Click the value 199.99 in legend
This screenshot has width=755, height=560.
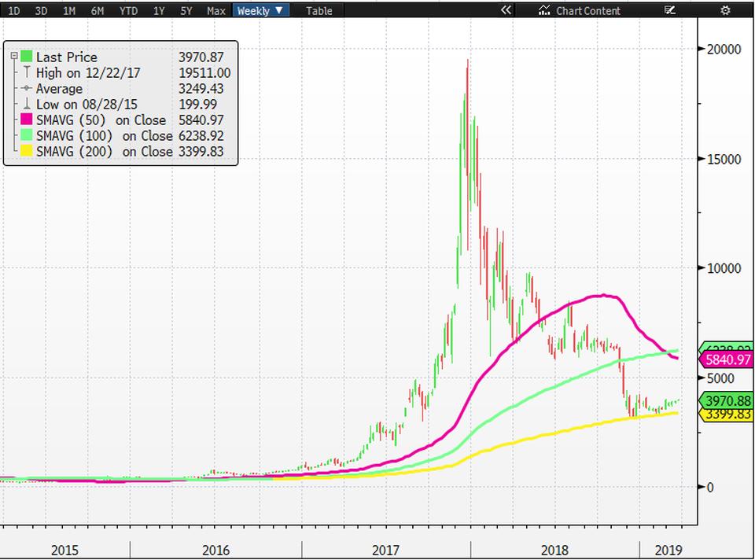198,104
